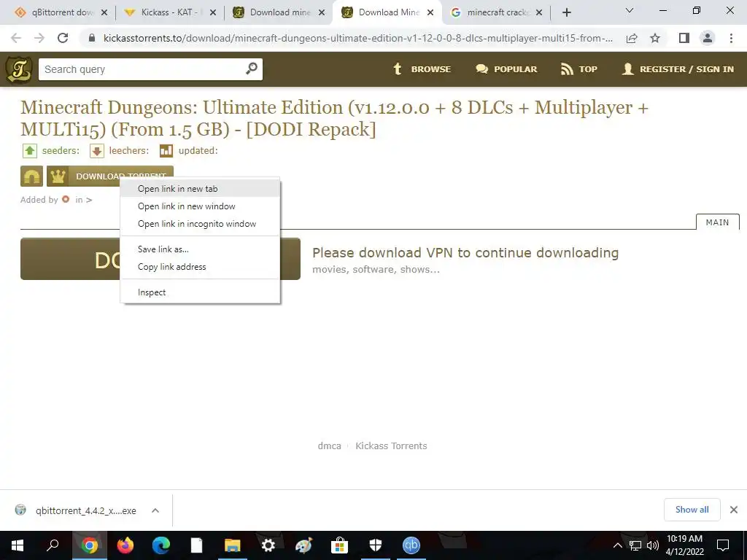Click the leechers down-arrow icon
This screenshot has width=747, height=560.
pos(97,151)
